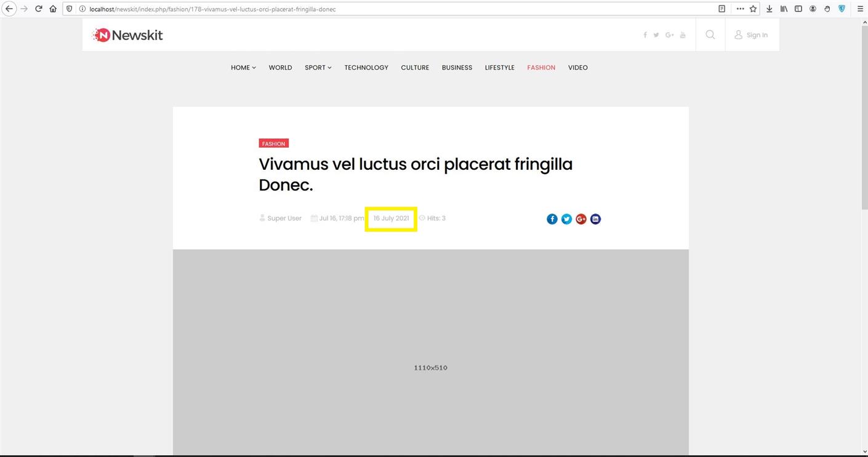Click the Newskit logo
This screenshot has height=457, width=868.
127,35
